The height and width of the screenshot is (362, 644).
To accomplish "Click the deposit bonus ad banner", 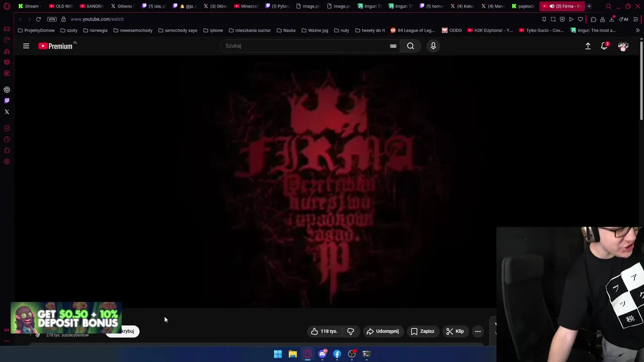I will point(66,318).
